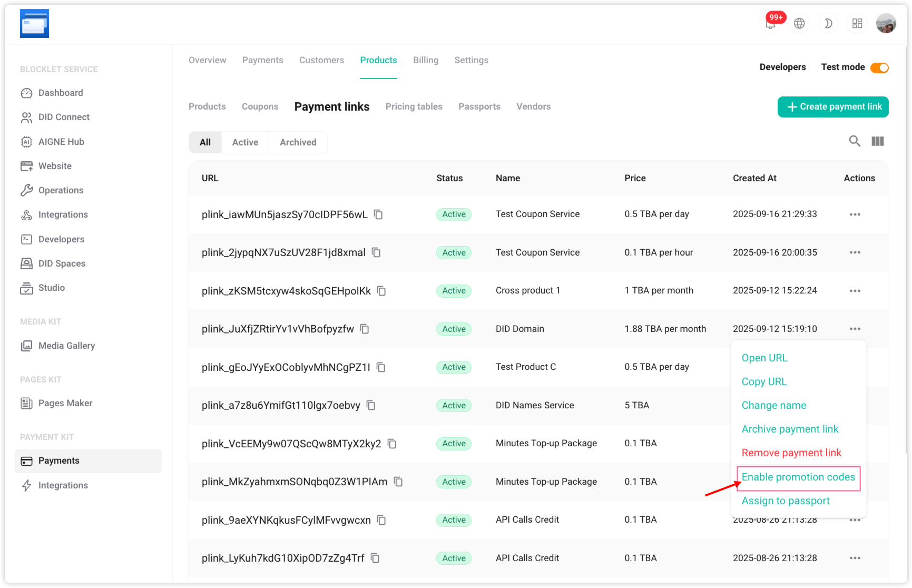Image resolution: width=912 pixels, height=588 pixels.
Task: Click the notifications bell icon
Action: [770, 24]
